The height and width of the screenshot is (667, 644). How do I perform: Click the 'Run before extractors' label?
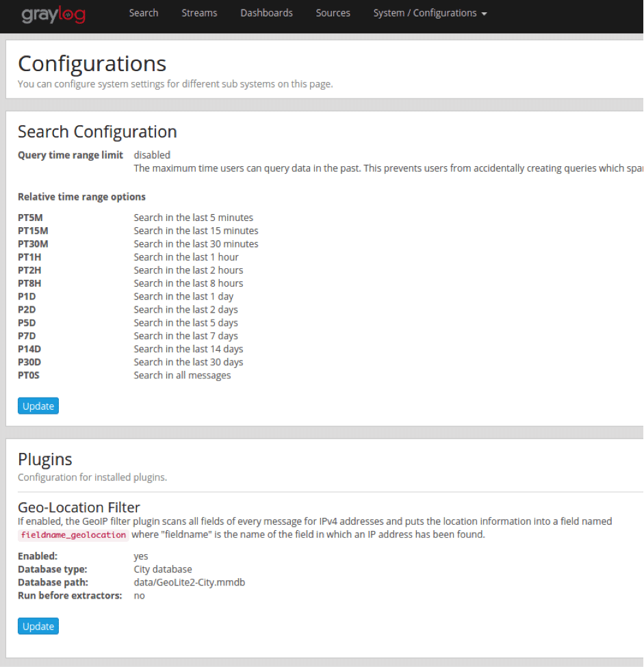[70, 595]
